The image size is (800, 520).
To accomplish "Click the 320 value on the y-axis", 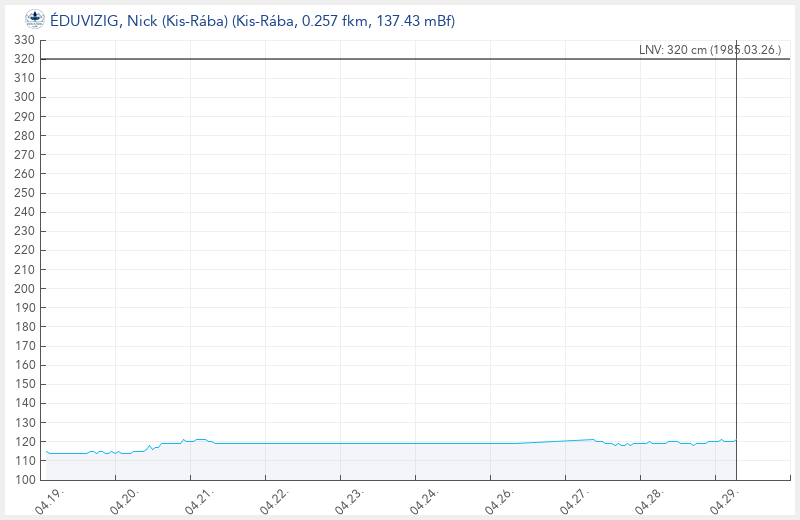I will tap(24, 59).
